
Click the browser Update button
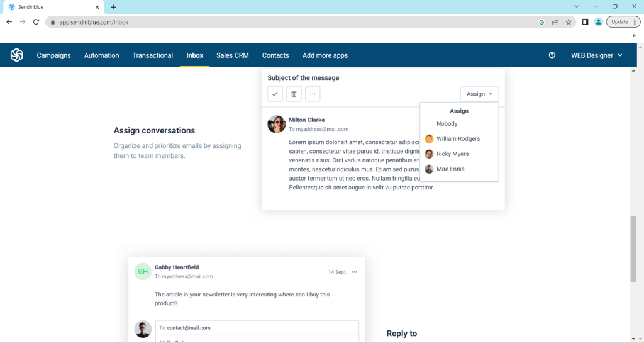619,21
